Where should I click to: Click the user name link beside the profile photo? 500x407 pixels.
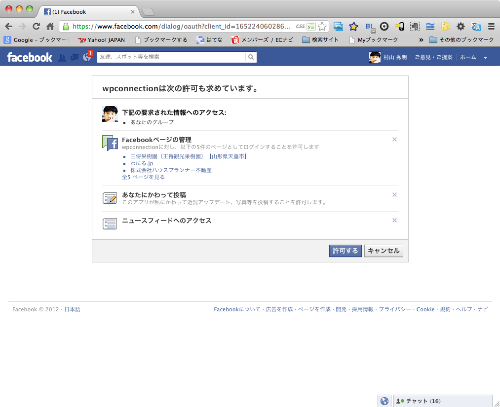(x=395, y=57)
